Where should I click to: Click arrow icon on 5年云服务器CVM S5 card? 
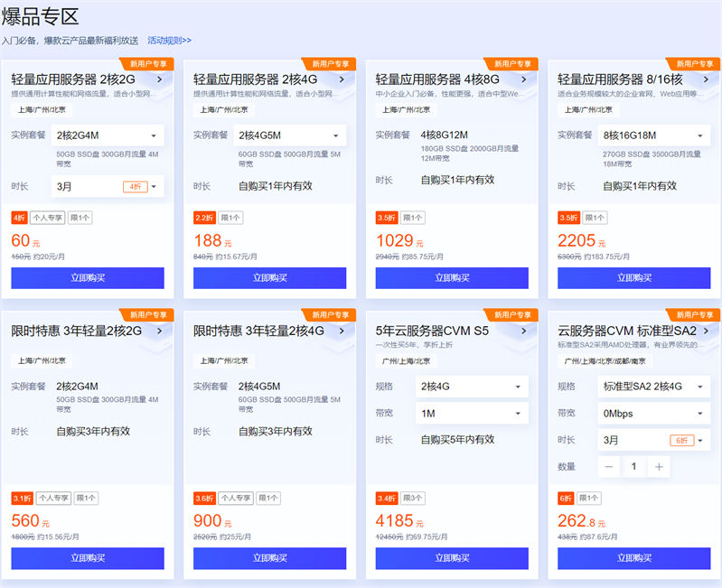pos(524,331)
